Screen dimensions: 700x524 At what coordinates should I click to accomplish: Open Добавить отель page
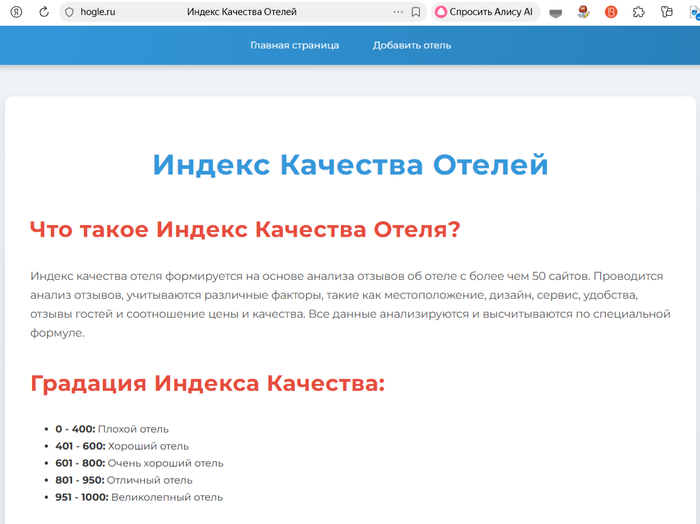pos(412,45)
